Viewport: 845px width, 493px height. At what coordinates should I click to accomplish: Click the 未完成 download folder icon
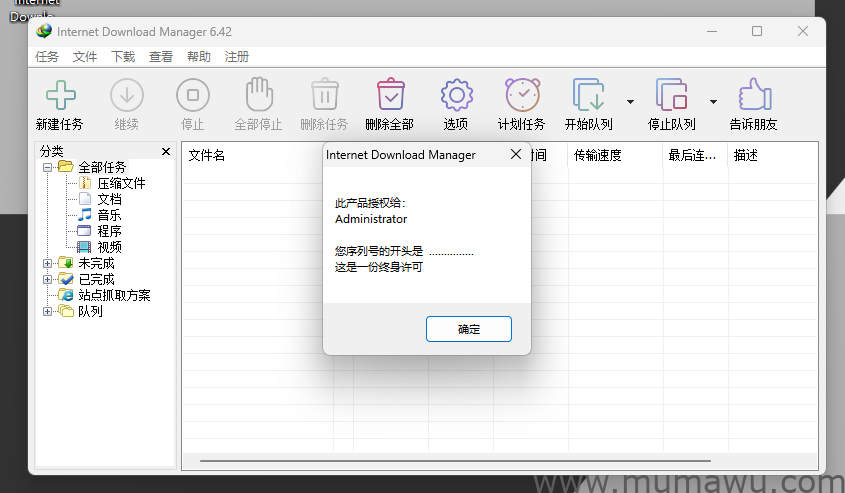coord(66,263)
